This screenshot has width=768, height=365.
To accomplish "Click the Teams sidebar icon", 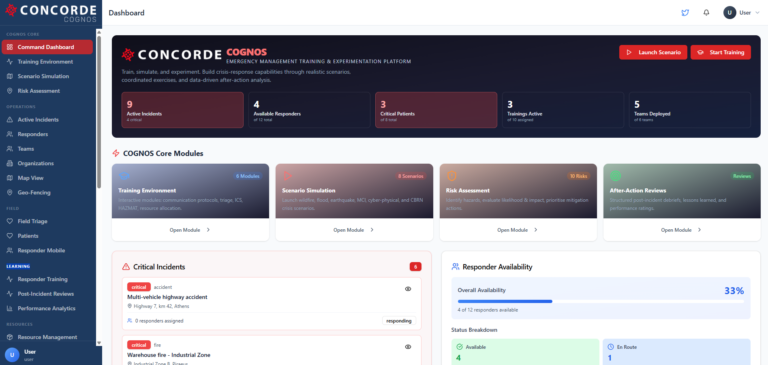I will [9, 149].
